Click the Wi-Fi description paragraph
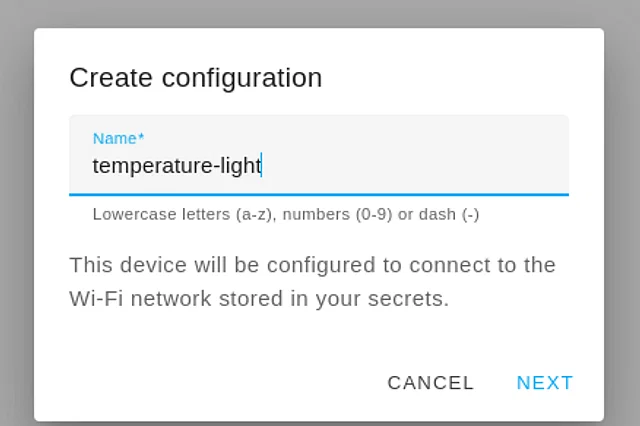Screen dimensions: 640x426 (312, 282)
